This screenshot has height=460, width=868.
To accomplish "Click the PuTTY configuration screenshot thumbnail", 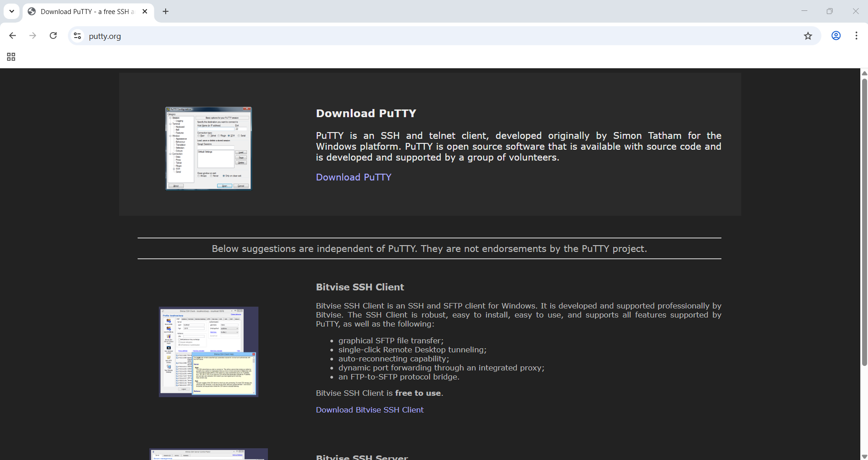I will [209, 148].
